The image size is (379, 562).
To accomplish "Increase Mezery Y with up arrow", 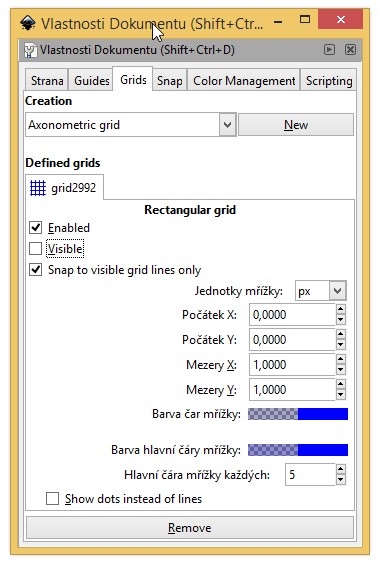I will click(x=341, y=384).
